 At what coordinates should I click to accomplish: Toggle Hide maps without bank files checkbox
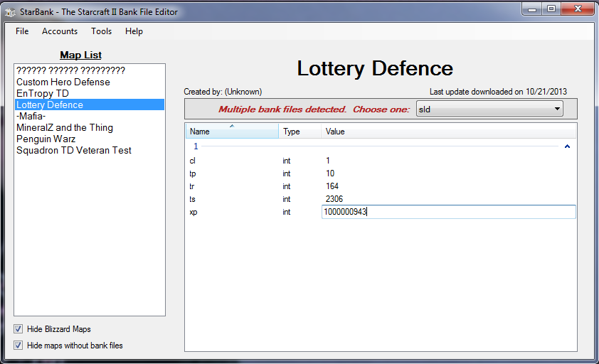tap(18, 346)
